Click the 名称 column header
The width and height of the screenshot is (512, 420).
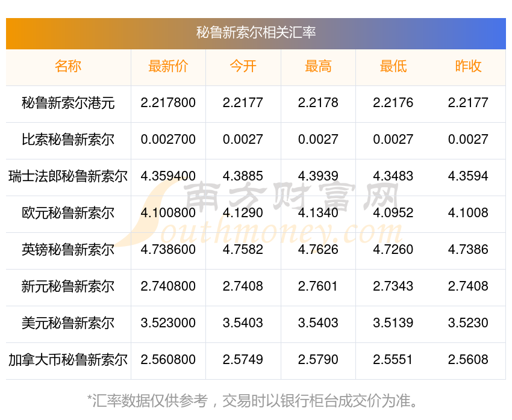(x=68, y=66)
